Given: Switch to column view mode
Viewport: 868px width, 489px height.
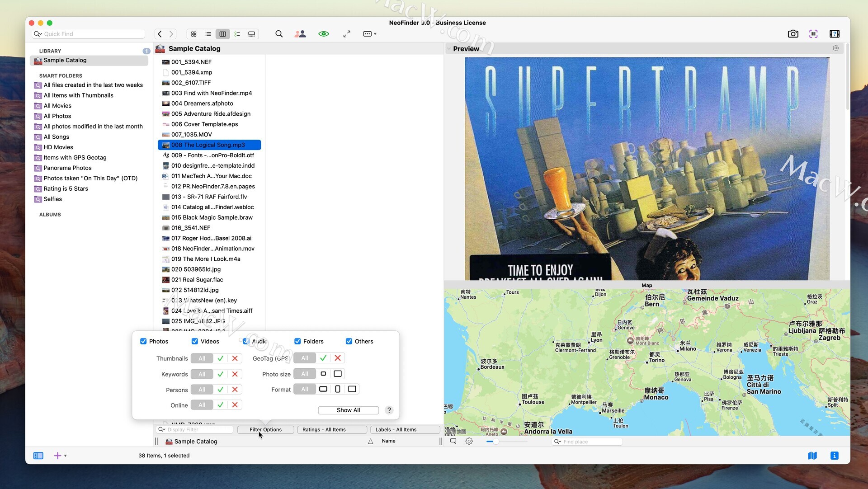Looking at the screenshot, I should click(x=222, y=34).
